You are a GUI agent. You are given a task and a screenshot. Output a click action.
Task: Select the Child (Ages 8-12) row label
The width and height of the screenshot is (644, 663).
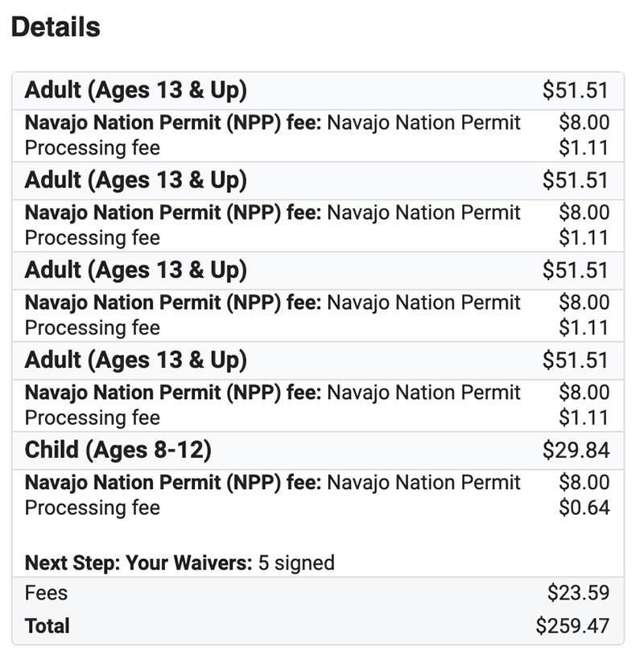[x=118, y=450]
